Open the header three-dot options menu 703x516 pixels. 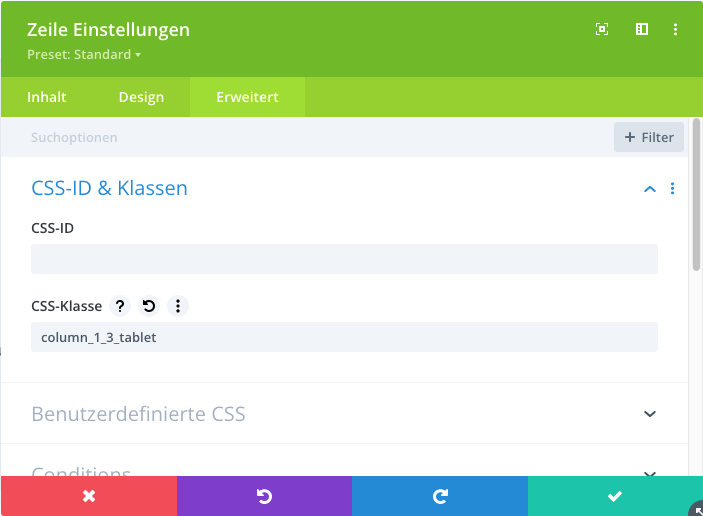point(677,30)
